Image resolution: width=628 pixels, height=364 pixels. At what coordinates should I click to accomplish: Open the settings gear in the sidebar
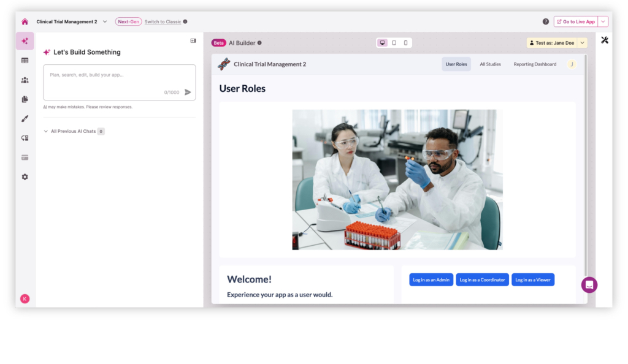point(25,176)
